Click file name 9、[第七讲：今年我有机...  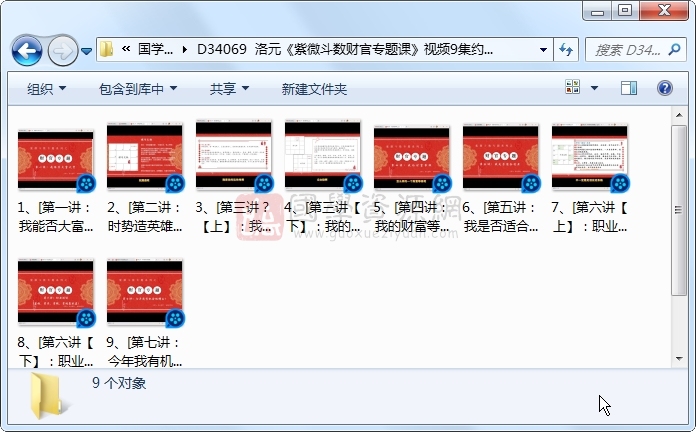click(x=145, y=352)
